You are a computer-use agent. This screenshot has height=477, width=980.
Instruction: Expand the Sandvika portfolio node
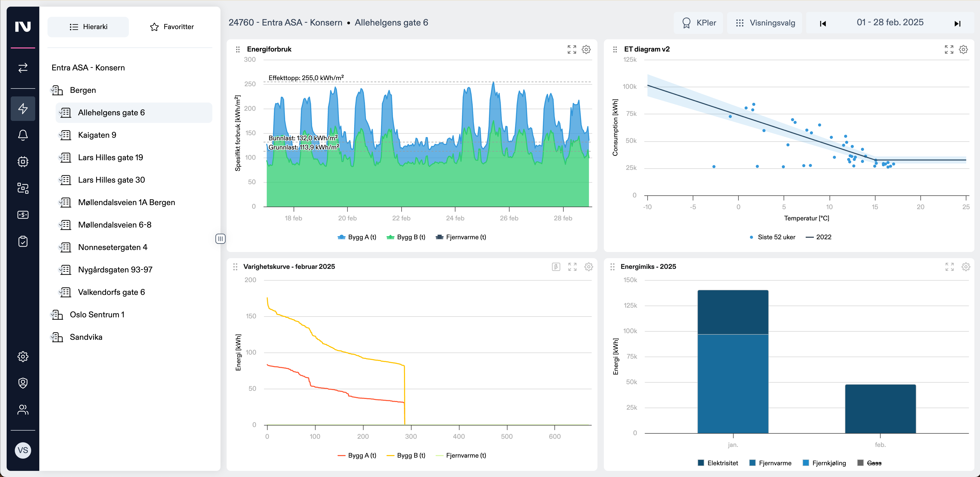[x=86, y=337]
